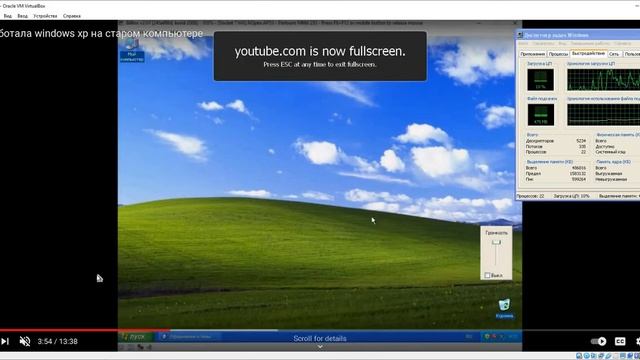Select the Корзина recycle bin desktop icon
This screenshot has height=360, width=640.
point(504,309)
